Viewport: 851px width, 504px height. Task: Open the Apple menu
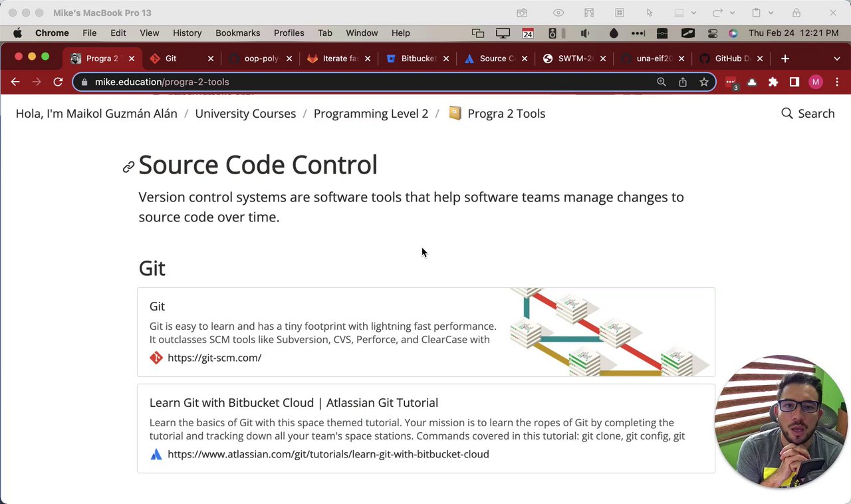[x=17, y=33]
